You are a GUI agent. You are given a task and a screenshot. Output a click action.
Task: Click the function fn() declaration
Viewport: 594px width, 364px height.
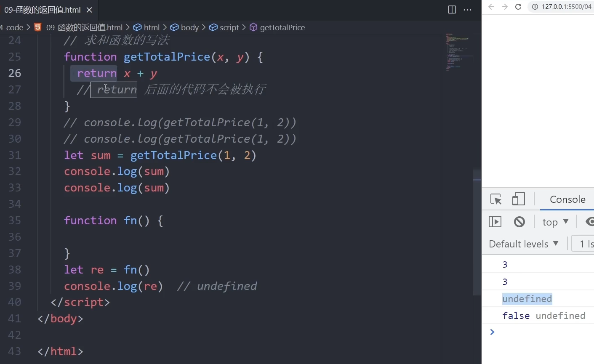tap(114, 221)
